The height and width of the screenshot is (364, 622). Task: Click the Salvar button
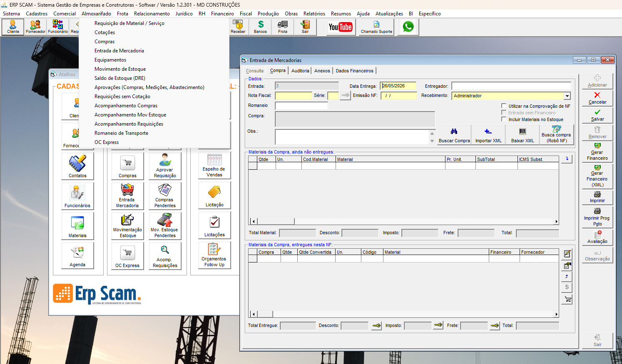(597, 115)
